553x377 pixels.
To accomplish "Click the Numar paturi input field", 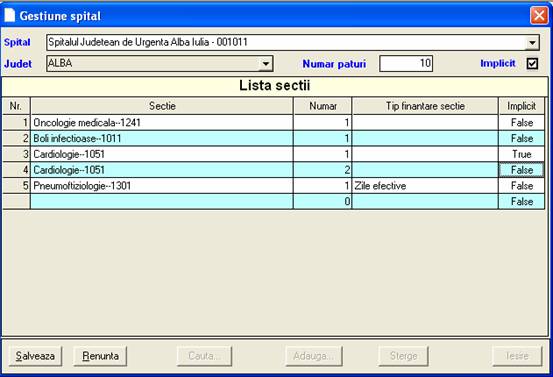I will [x=406, y=63].
